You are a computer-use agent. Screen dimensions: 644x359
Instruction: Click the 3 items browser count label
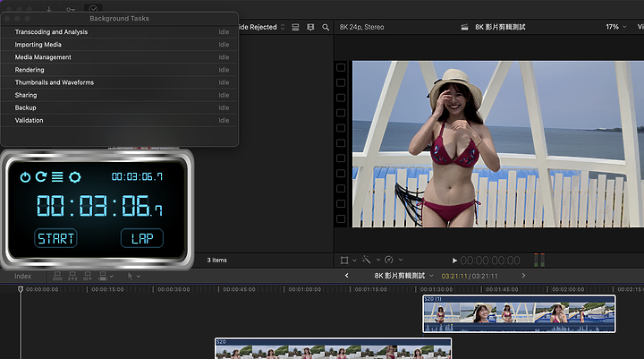pyautogui.click(x=216, y=261)
